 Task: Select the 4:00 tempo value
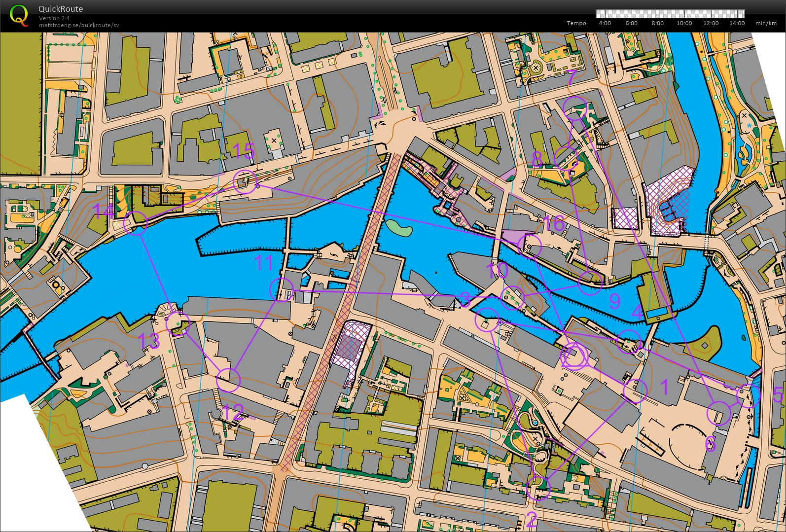tap(605, 23)
